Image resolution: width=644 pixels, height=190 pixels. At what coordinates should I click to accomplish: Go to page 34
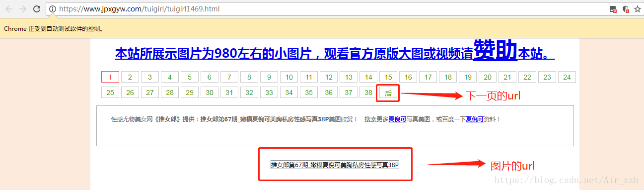289,93
